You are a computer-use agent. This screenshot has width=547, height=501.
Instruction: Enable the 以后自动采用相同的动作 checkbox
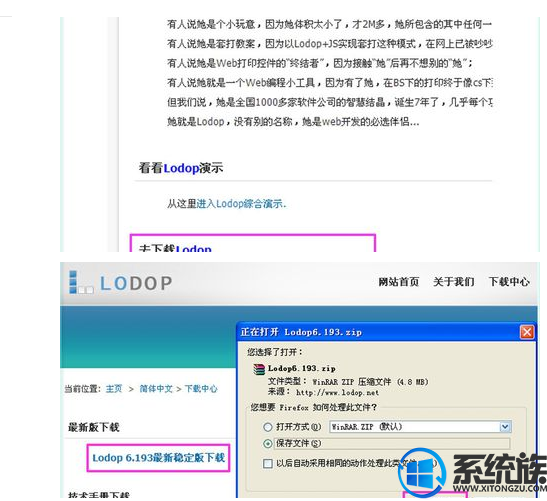(x=268, y=463)
